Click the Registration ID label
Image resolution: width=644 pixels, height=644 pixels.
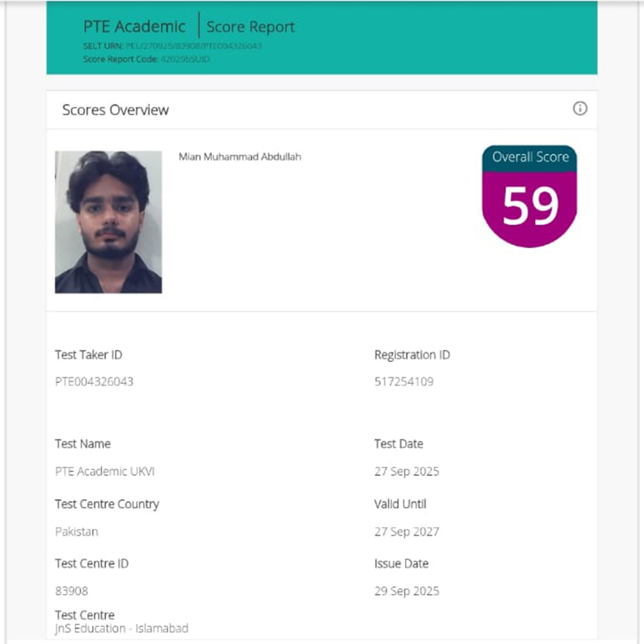pyautogui.click(x=412, y=355)
